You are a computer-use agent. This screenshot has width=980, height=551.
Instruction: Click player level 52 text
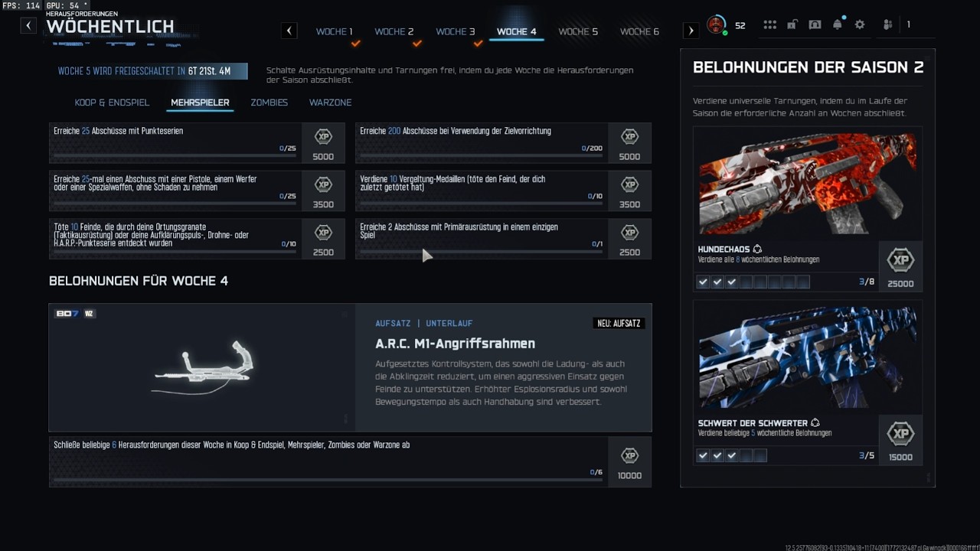(740, 25)
